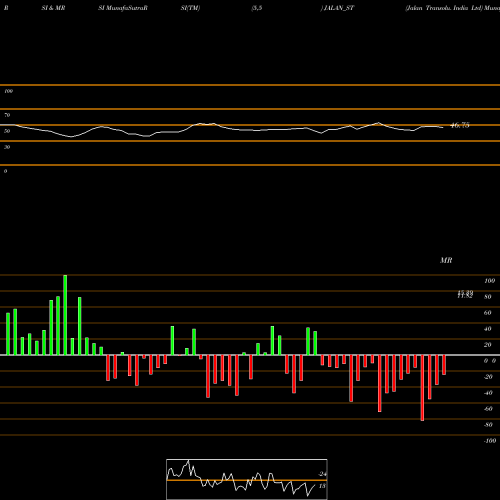The height and width of the screenshot is (500, 500).
Task: Click the -40 label on MR axis
Action: coord(488,393)
